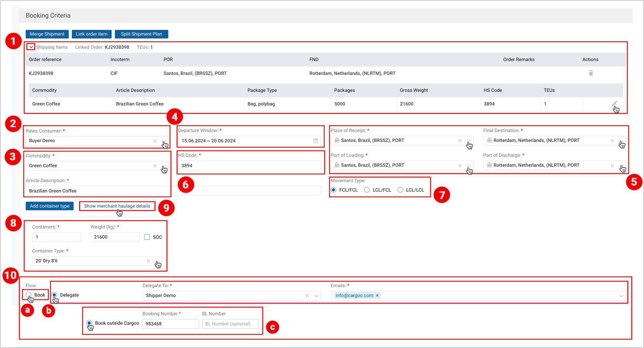
Task: Click the Booking Number field
Action: [170, 324]
